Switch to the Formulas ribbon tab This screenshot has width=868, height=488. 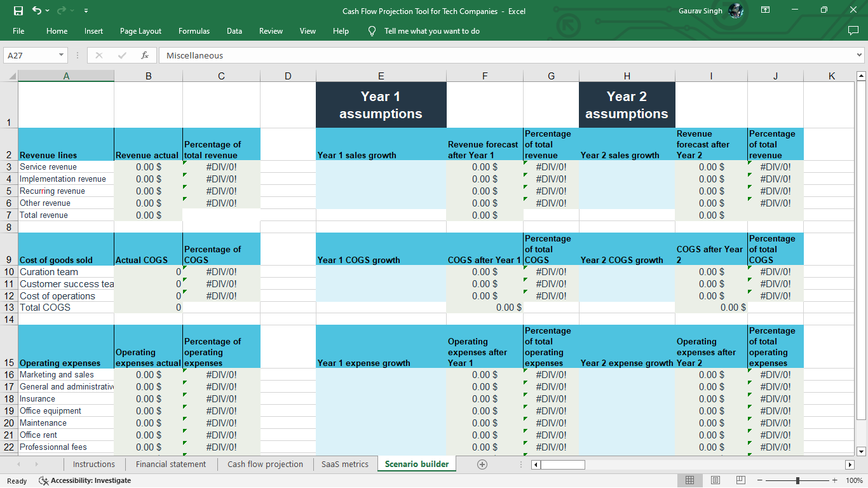click(194, 30)
